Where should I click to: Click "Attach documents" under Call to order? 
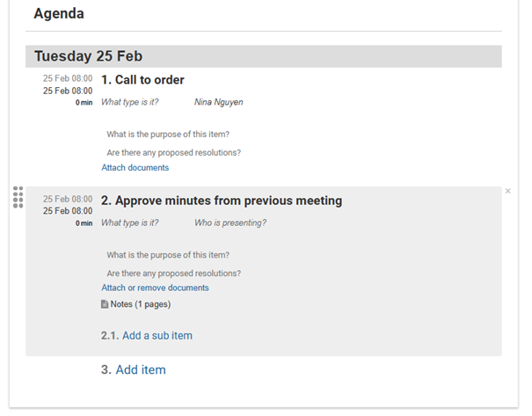click(135, 168)
